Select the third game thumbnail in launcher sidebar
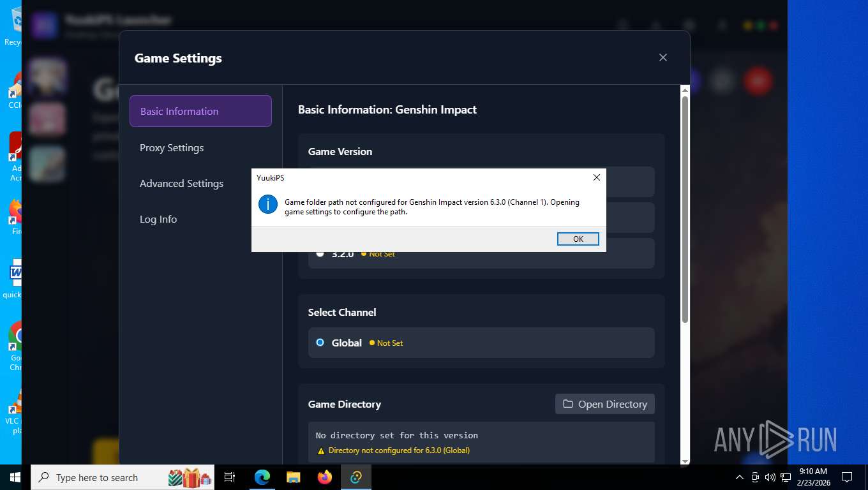Image resolution: width=868 pixels, height=490 pixels. pos(47,163)
